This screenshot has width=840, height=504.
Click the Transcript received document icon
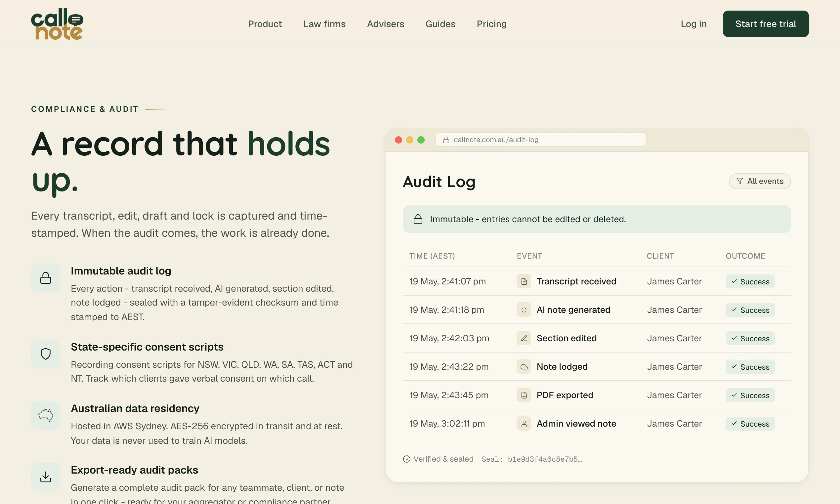click(x=524, y=281)
